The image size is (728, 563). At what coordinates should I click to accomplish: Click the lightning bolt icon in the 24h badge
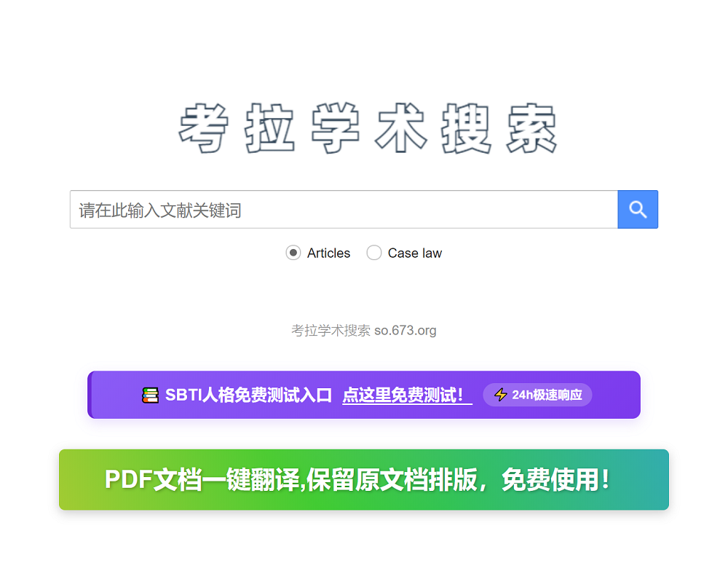[x=501, y=395]
